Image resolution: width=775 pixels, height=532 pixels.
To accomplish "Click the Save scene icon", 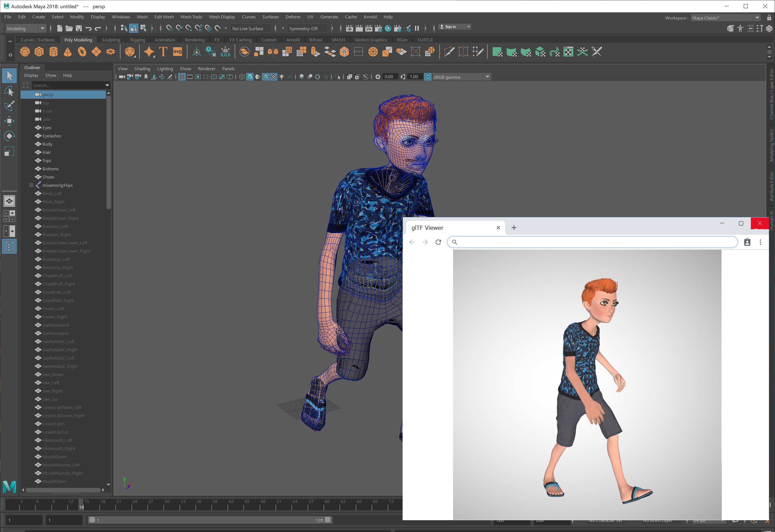I will [79, 28].
